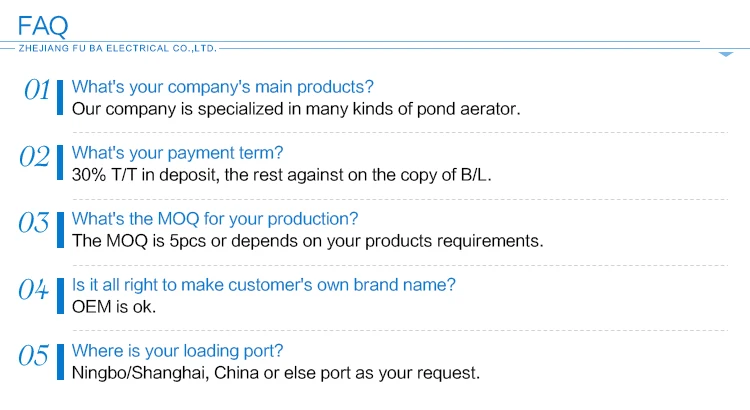Open the customer's own brand name question
The width and height of the screenshot is (750, 410).
pyautogui.click(x=264, y=285)
